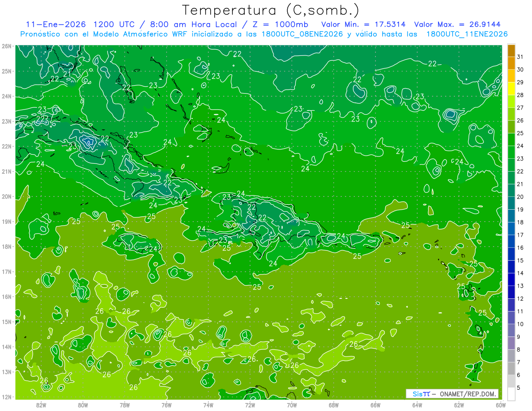
Task: Click the '8' label on the color scale
Action: (519, 349)
